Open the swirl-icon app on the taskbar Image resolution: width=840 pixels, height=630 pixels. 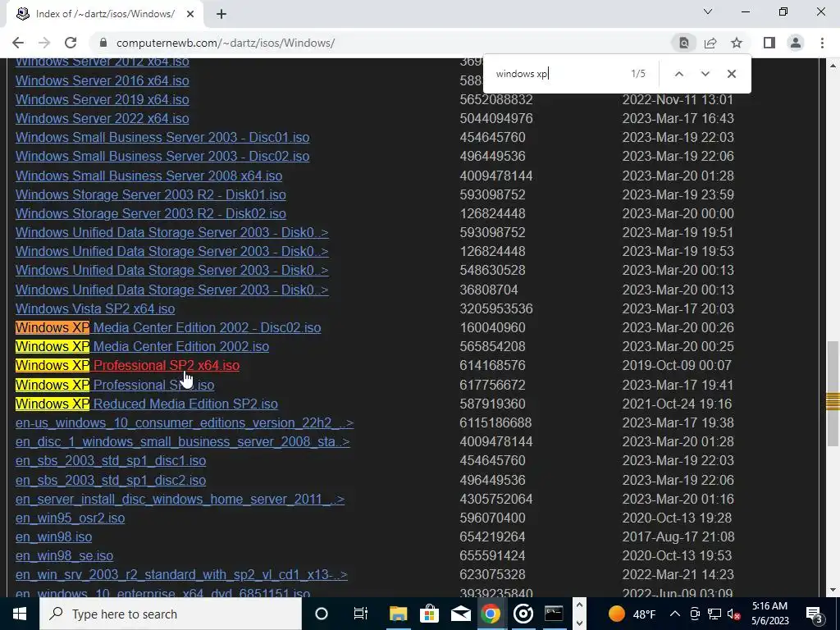click(523, 614)
